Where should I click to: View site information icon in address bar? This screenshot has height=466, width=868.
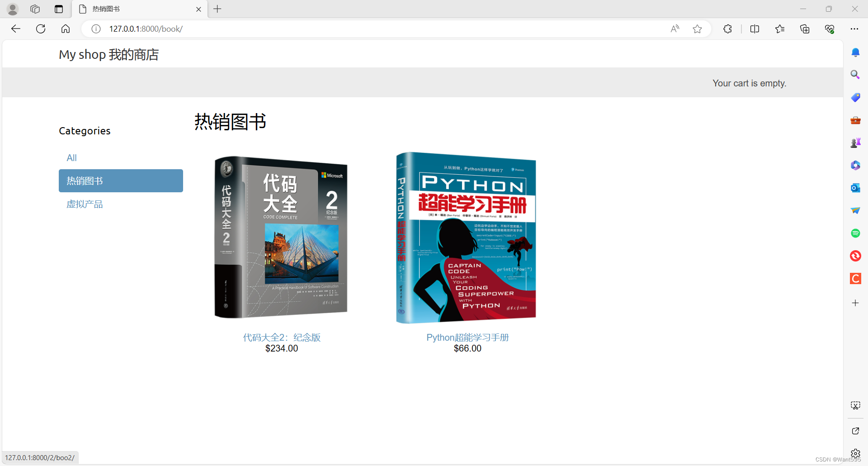tap(96, 29)
